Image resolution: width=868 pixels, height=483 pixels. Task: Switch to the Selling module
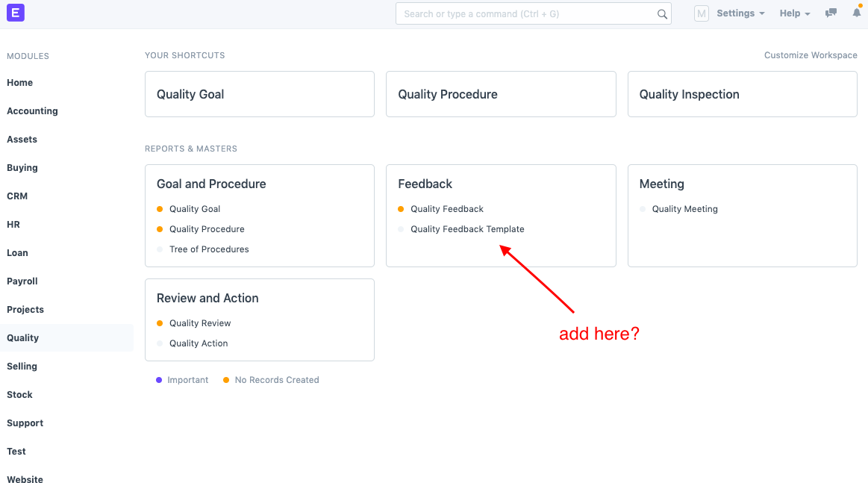pos(22,367)
